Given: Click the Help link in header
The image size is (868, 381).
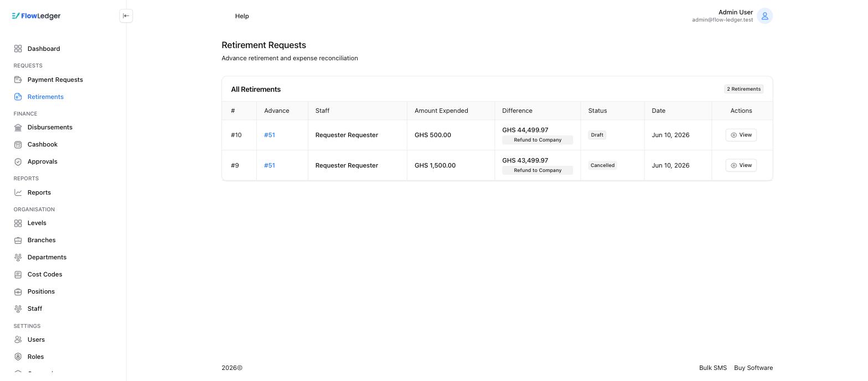Looking at the screenshot, I should pos(242,16).
